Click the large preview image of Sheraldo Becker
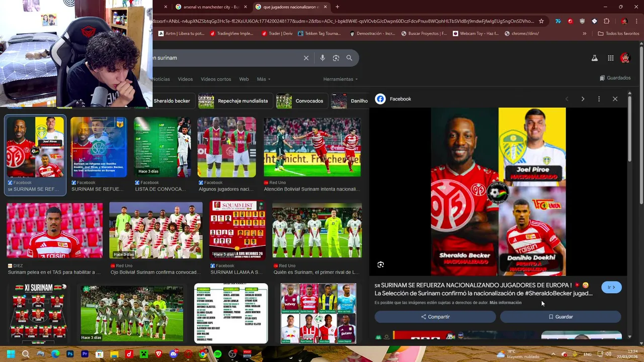This screenshot has width=644, height=362. tap(498, 192)
